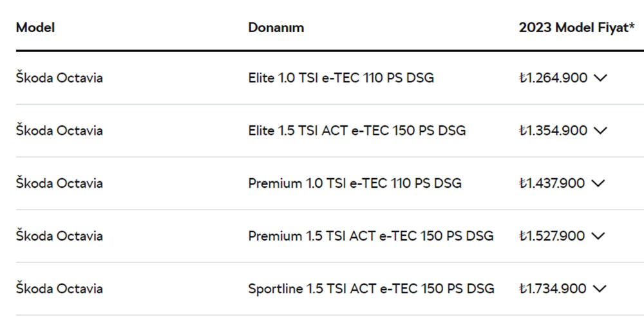Image resolution: width=644 pixels, height=317 pixels.
Task: Pick Premium 1.5 TSI ACT e-TEC 150 PS DSG
Action: pyautogui.click(x=371, y=236)
